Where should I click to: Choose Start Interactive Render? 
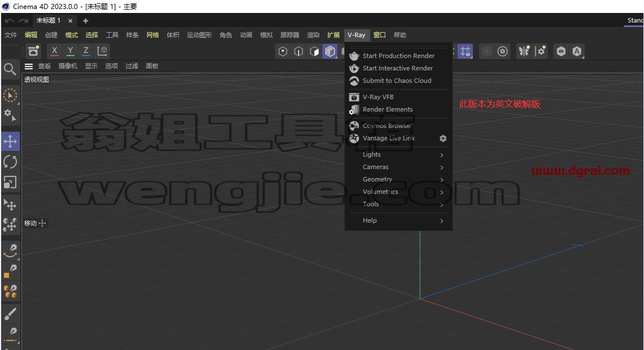tap(398, 68)
